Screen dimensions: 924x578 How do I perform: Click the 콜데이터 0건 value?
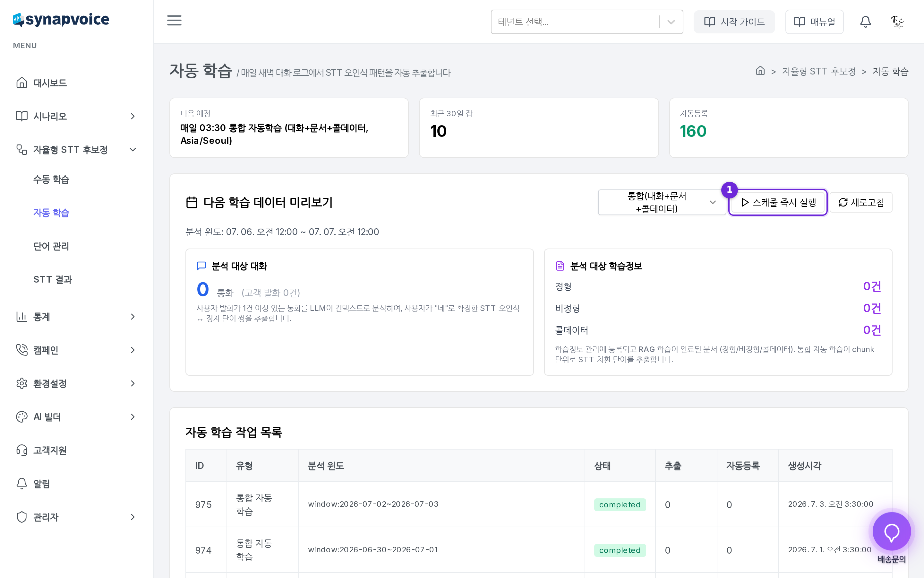872,330
